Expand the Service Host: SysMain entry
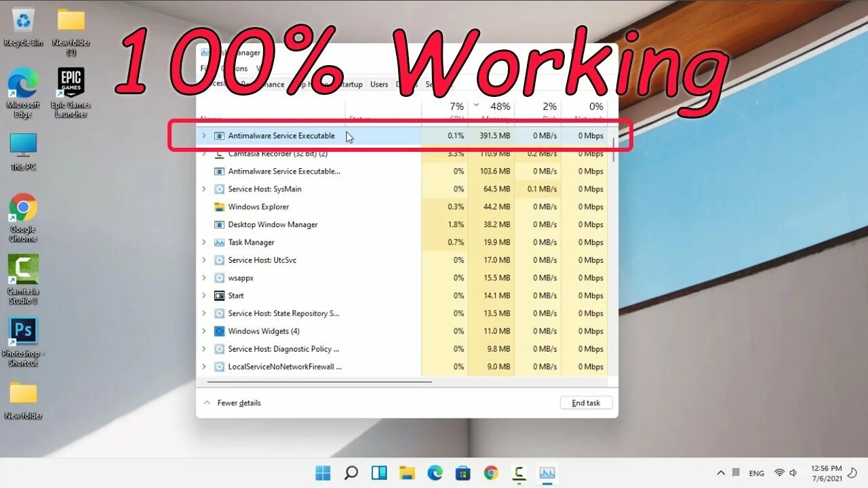Viewport: 868px width, 488px height. pyautogui.click(x=204, y=189)
